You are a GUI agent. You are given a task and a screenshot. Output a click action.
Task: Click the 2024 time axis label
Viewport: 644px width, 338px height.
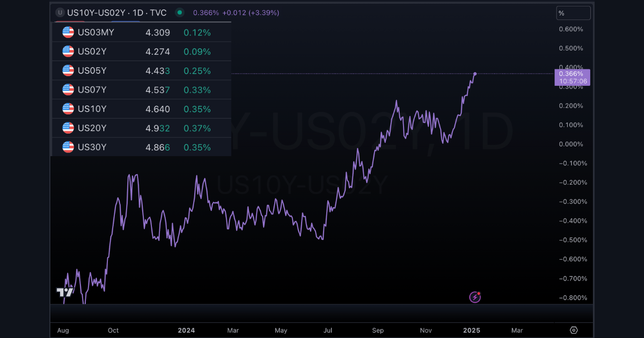[186, 330]
